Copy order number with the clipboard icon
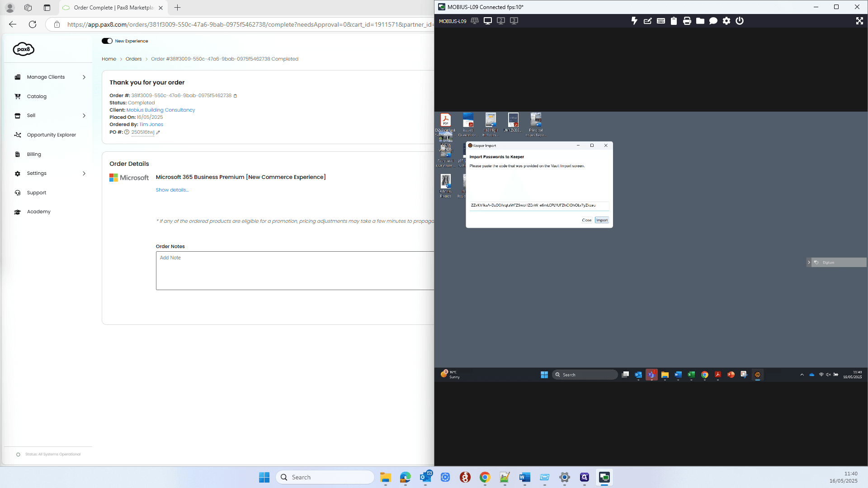Viewport: 868px width, 488px height. click(235, 96)
